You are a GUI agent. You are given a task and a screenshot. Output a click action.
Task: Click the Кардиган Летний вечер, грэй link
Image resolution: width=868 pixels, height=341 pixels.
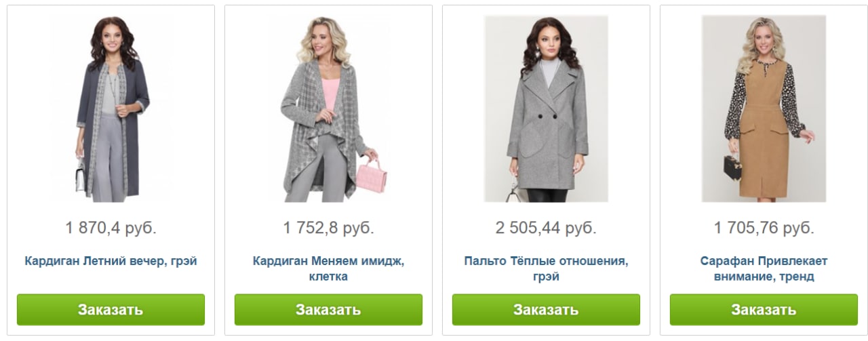[111, 260]
